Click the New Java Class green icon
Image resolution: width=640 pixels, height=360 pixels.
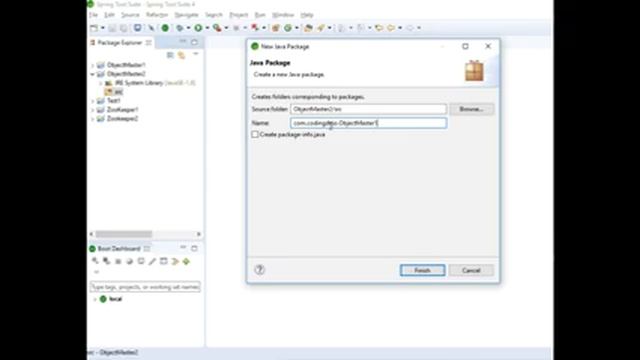tap(288, 28)
